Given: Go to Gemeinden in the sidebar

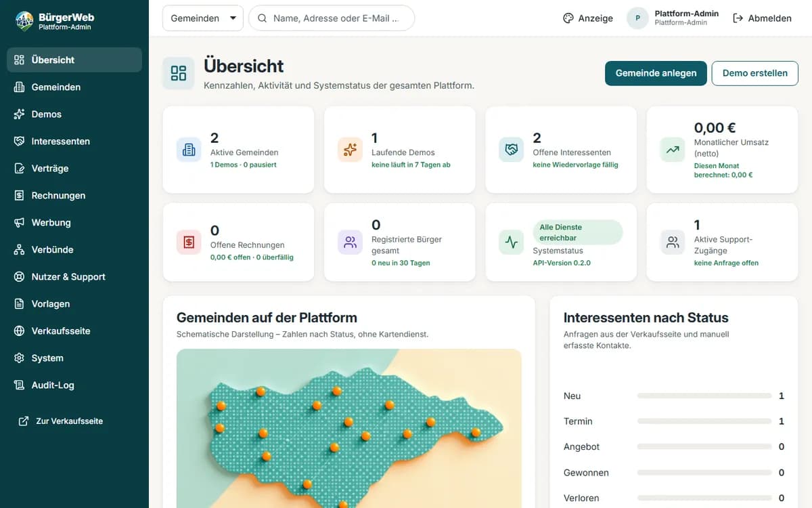Looking at the screenshot, I should coord(74,87).
